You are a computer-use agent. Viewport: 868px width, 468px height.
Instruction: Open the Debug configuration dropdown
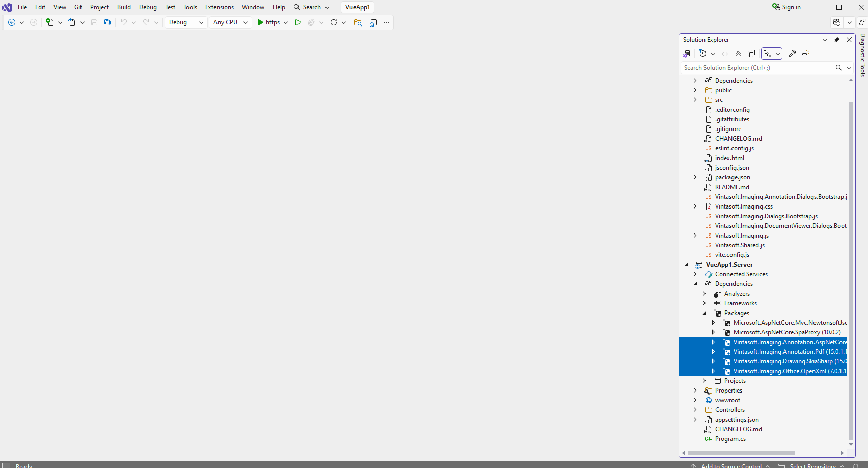pyautogui.click(x=186, y=22)
